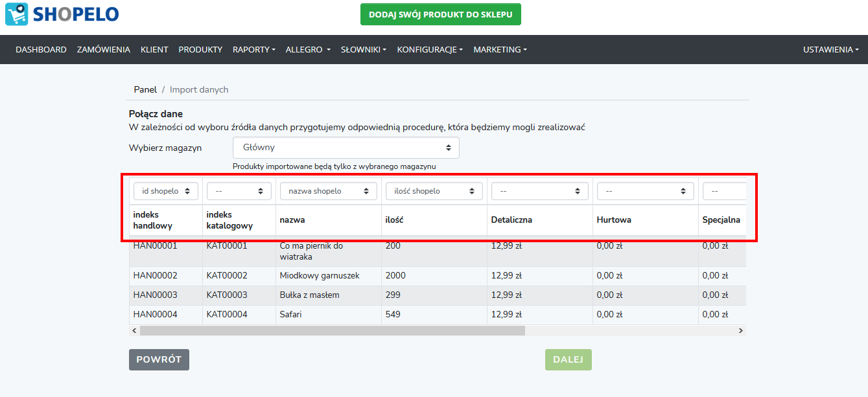
Task: Open the mapping select above Hurtowa column
Action: click(646, 191)
